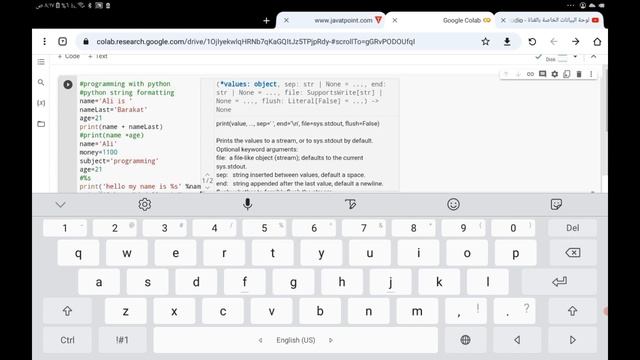The width and height of the screenshot is (640, 360).
Task: Open the Colab variables inspector
Action: [x=41, y=103]
